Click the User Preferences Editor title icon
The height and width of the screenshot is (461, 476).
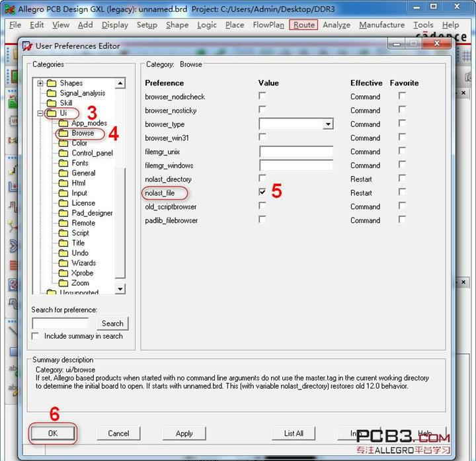coord(27,46)
